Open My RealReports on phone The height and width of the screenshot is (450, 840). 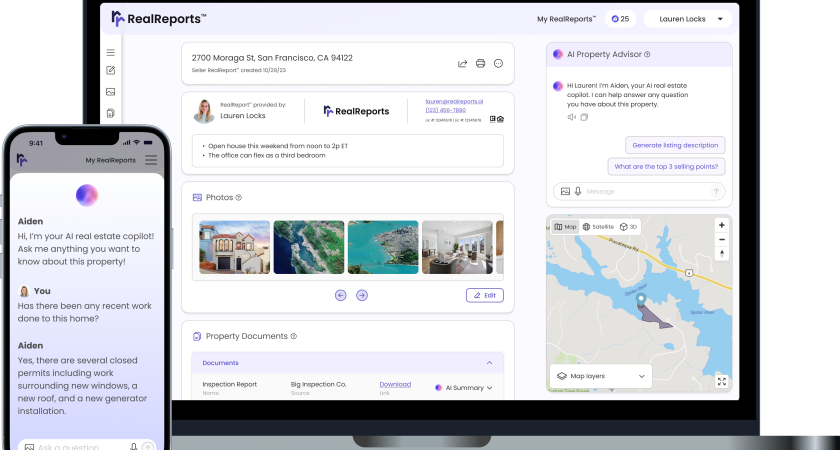point(110,160)
